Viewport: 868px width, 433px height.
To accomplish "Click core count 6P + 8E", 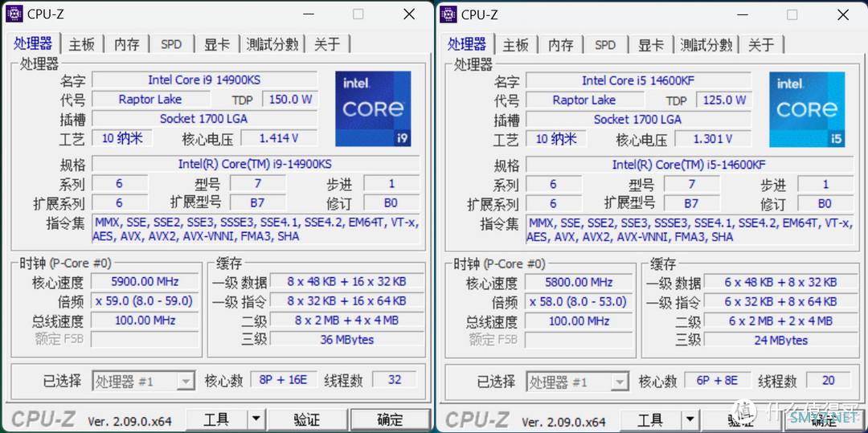I will (x=717, y=381).
